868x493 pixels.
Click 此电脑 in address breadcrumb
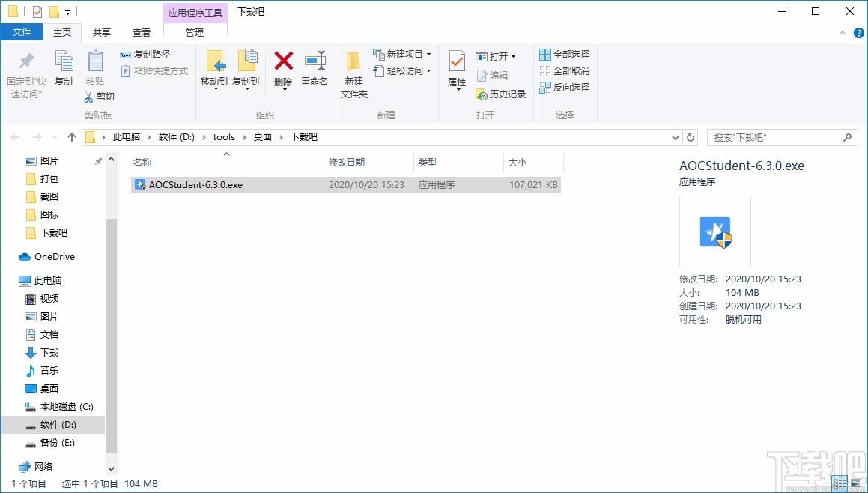pyautogui.click(x=127, y=137)
